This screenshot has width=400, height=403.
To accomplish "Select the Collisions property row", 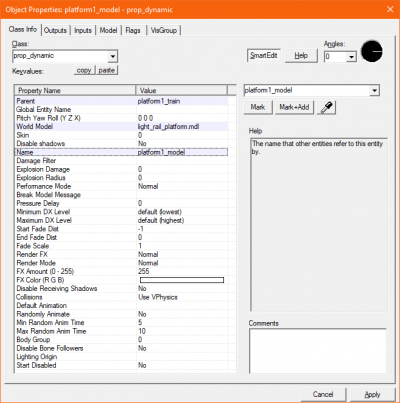I will click(122, 297).
